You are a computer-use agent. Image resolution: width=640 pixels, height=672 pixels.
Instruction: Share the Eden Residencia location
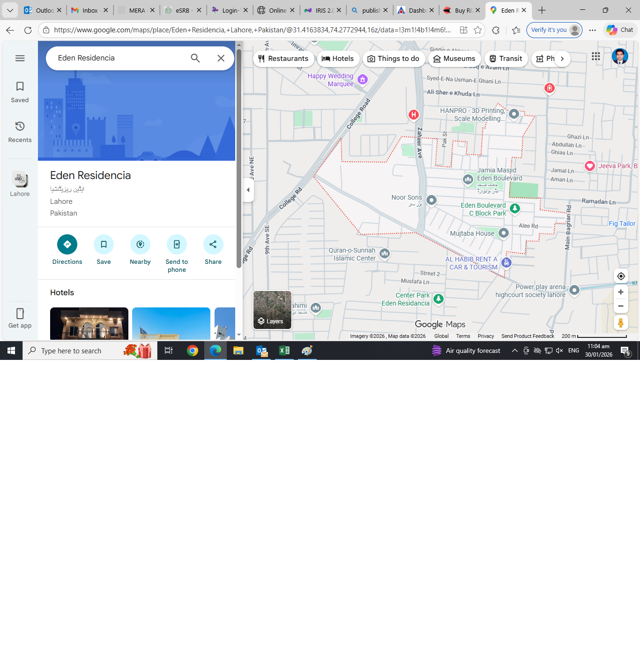(213, 244)
